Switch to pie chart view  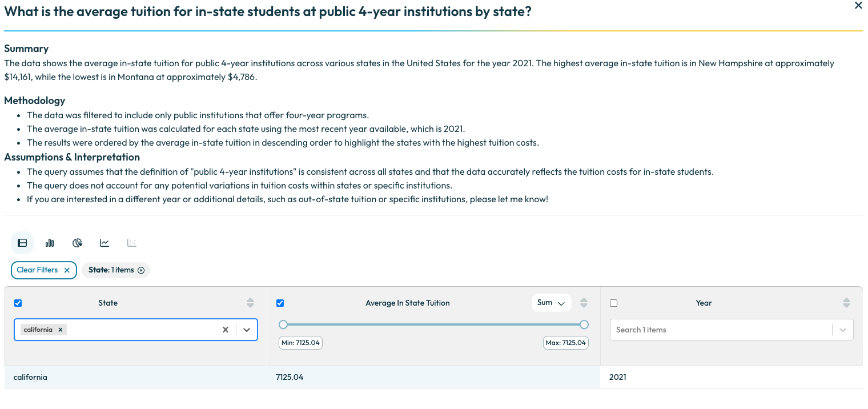click(x=77, y=243)
